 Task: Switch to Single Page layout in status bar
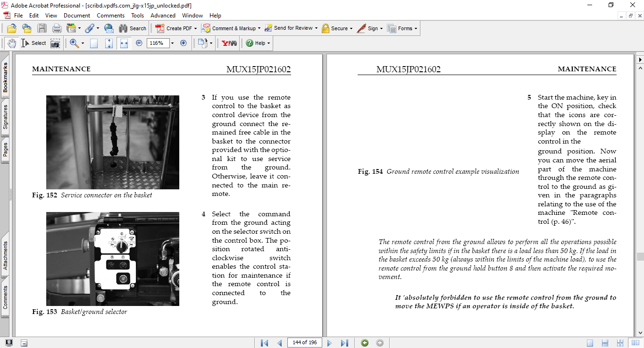(x=590, y=343)
